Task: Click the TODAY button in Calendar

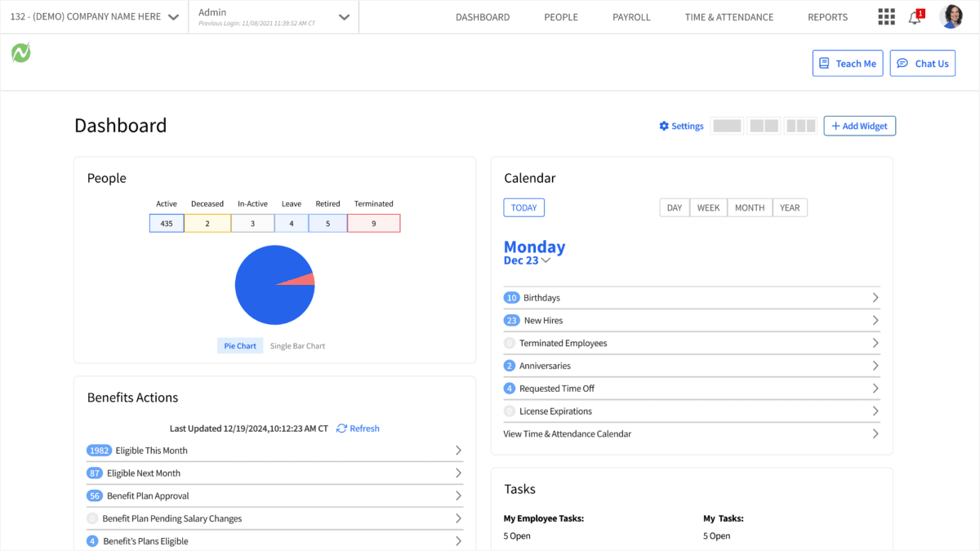Action: 523,207
